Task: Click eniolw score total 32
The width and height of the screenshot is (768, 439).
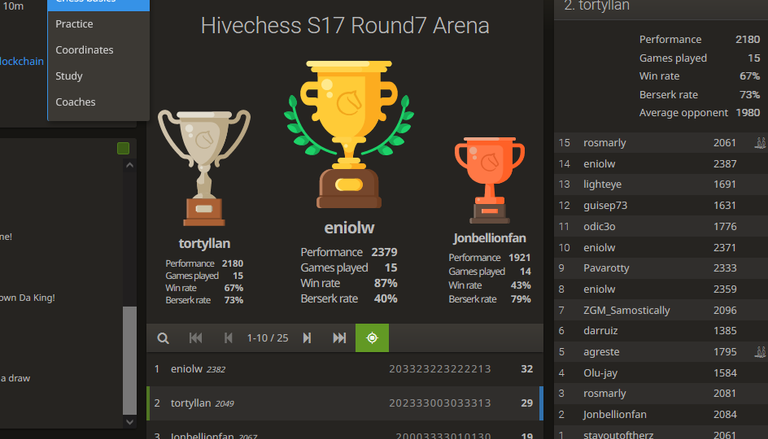Action: (x=527, y=369)
